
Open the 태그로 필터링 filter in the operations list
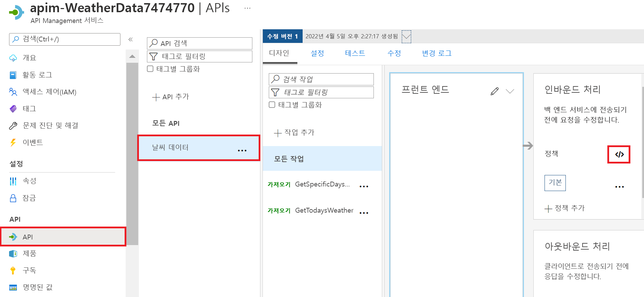(x=321, y=92)
